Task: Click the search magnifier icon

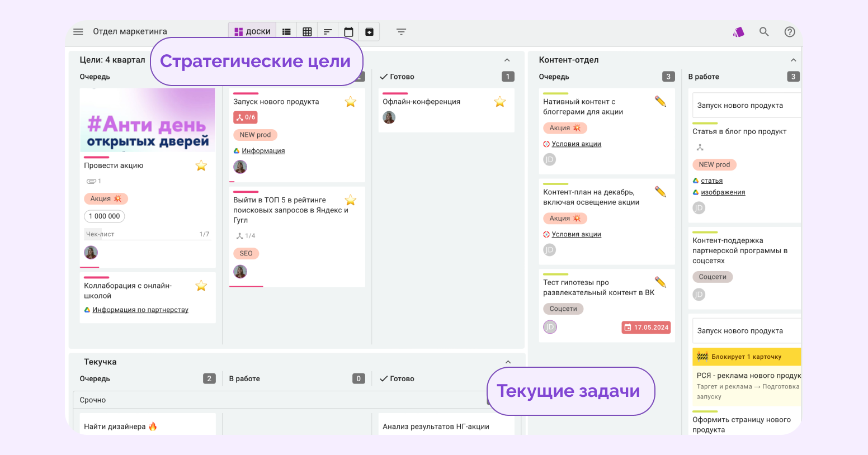Action: 764,32
